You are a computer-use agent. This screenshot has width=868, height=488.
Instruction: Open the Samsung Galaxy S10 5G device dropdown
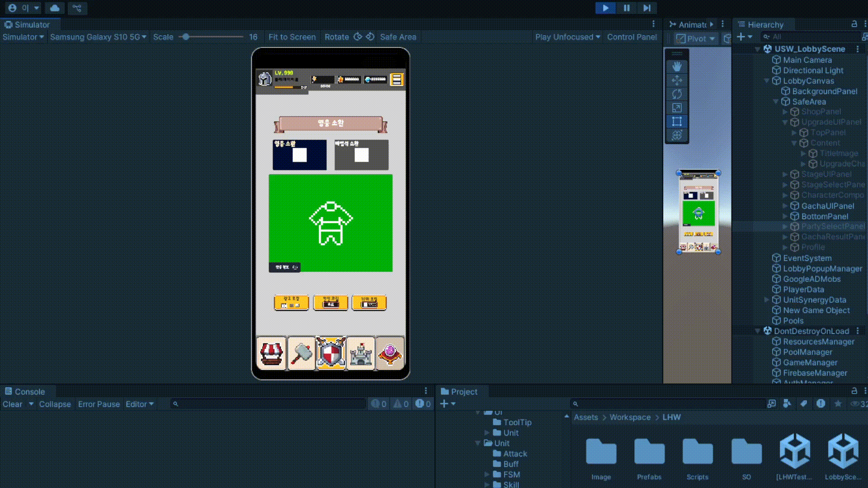click(x=98, y=37)
